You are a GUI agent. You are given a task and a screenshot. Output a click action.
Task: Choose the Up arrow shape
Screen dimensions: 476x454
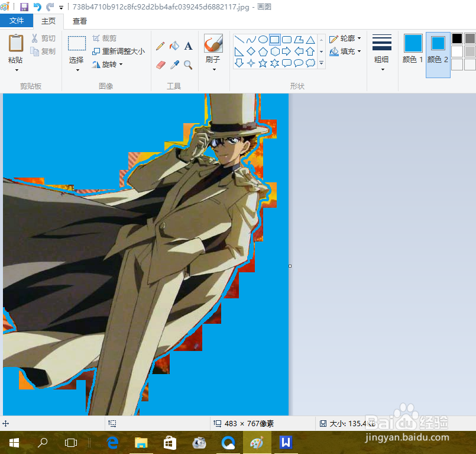point(310,51)
